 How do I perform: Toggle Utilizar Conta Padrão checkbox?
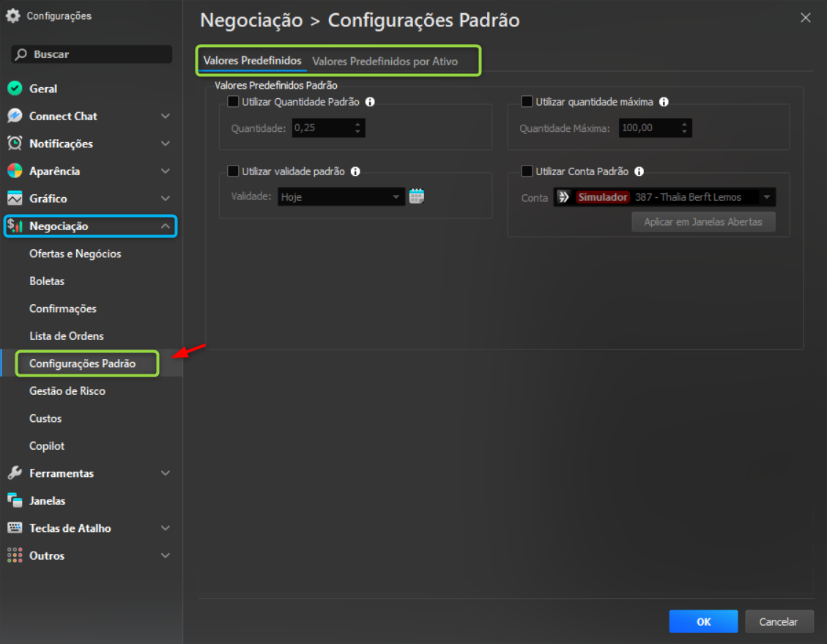pos(527,171)
